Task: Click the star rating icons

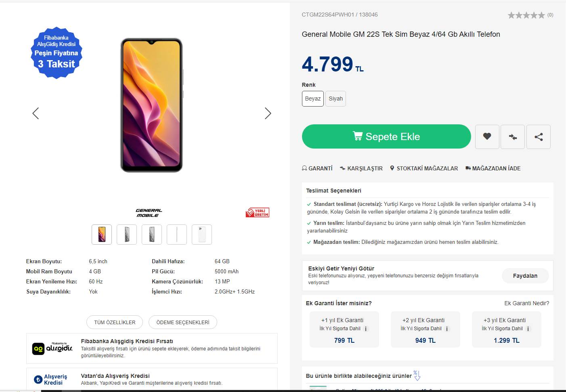Action: [526, 15]
